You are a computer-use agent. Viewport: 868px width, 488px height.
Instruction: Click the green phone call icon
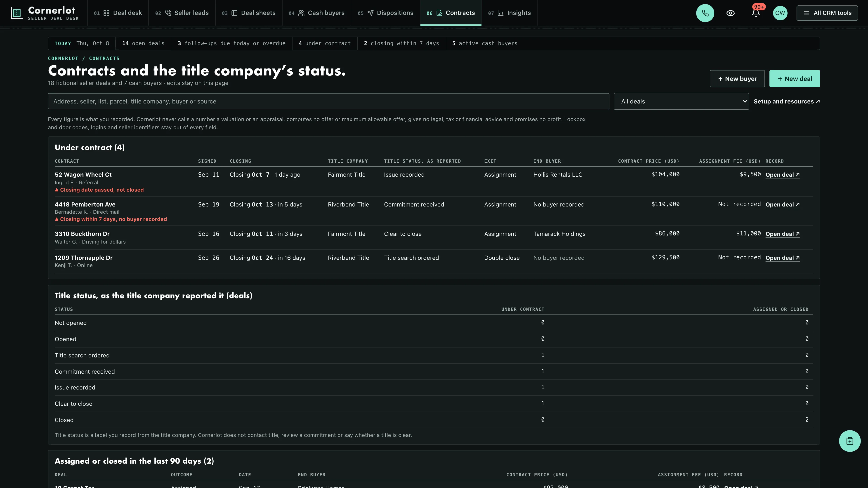point(705,13)
